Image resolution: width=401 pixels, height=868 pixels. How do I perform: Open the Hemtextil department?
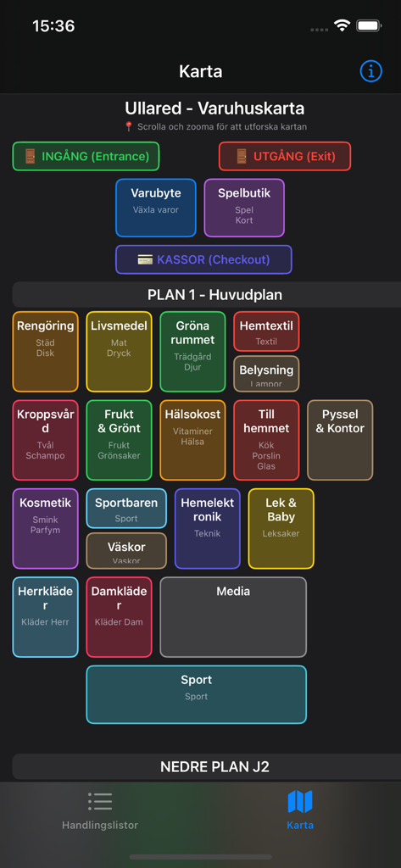[x=266, y=331]
